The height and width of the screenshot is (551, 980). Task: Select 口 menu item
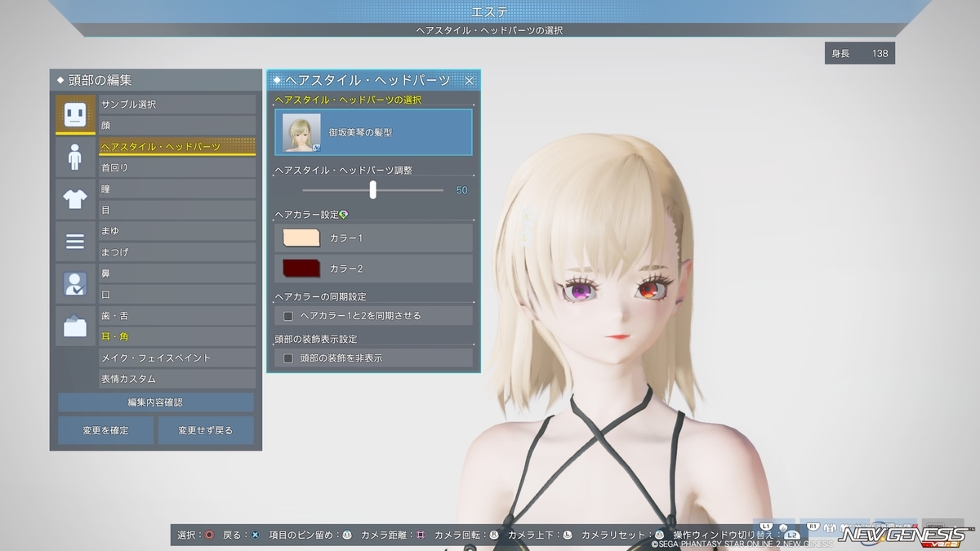tap(177, 295)
